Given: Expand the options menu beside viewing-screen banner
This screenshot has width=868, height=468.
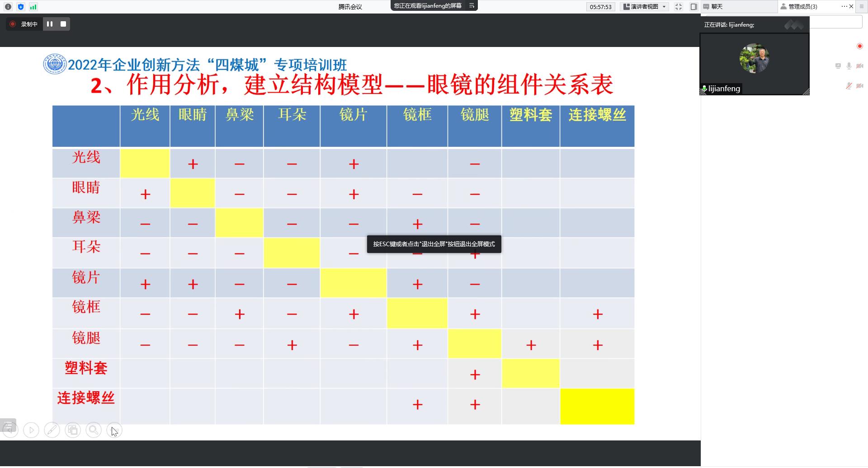Looking at the screenshot, I should coord(472,6).
